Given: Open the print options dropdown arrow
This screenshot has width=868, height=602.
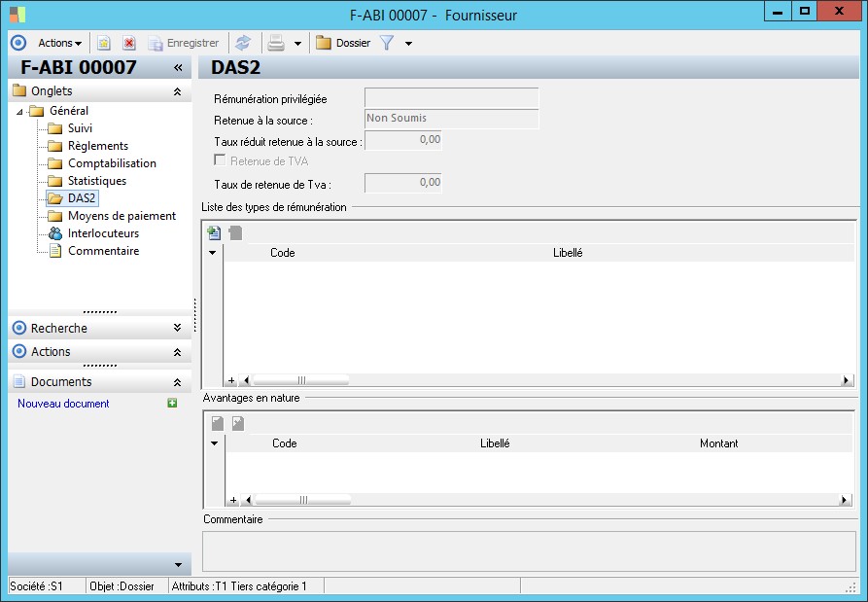Looking at the screenshot, I should tap(297, 44).
